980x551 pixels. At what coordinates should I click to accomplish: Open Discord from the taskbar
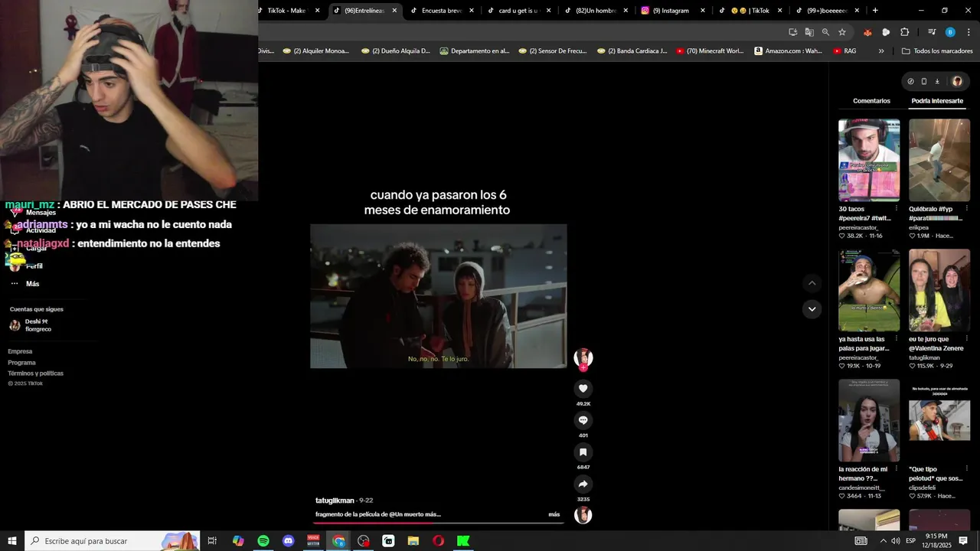click(288, 541)
